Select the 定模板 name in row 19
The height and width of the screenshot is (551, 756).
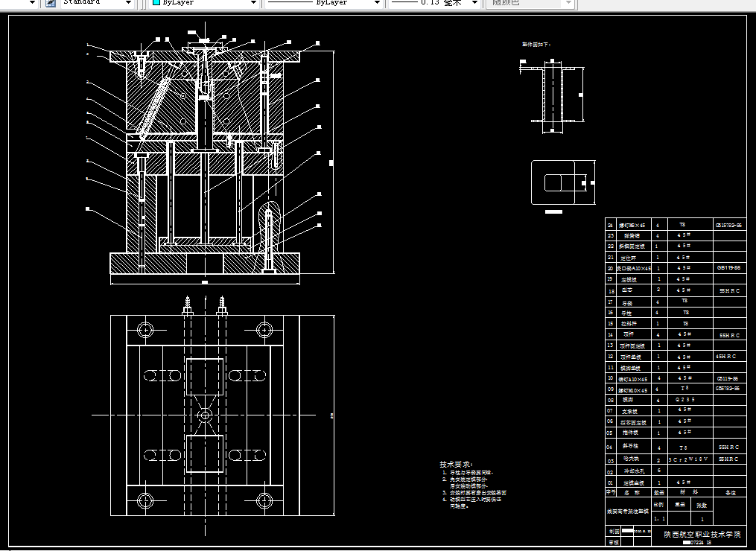(629, 280)
